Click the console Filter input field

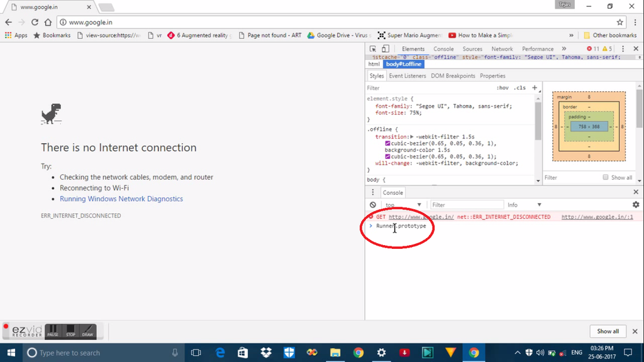pos(467,205)
